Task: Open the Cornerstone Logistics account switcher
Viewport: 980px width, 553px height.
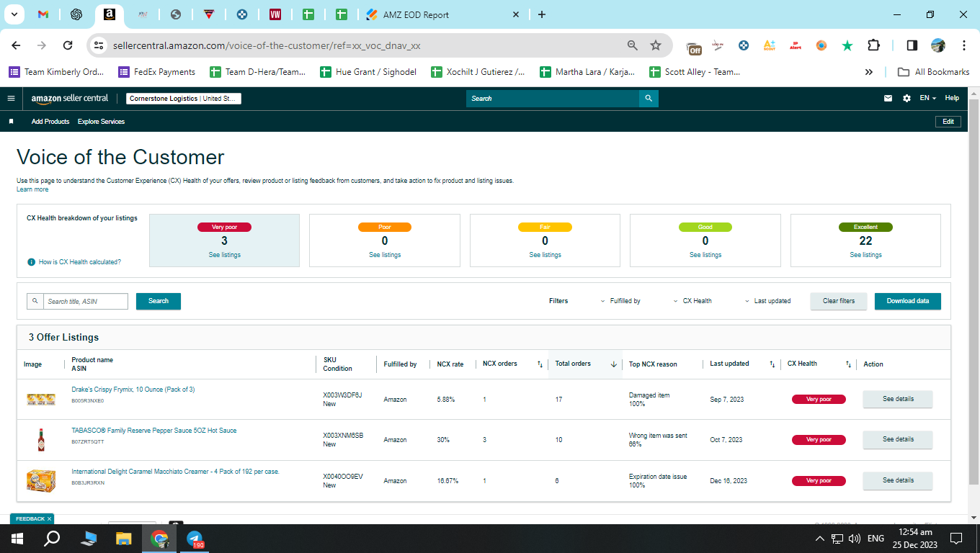Action: tap(184, 99)
